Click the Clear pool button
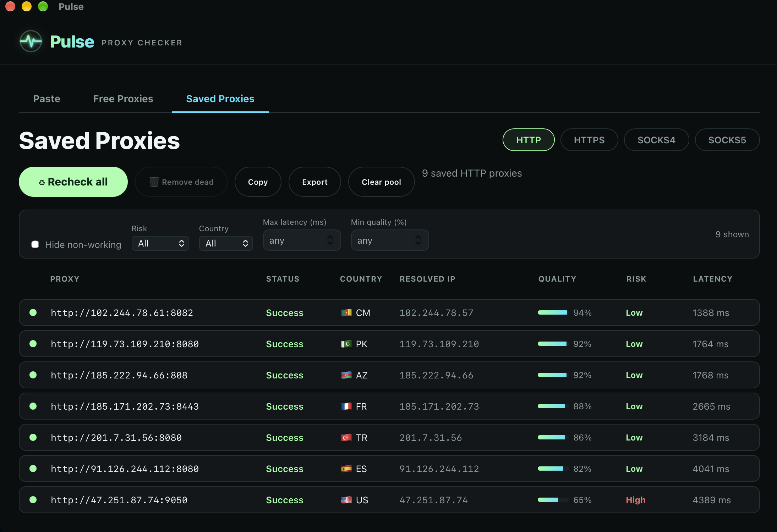This screenshot has height=532, width=777. click(x=381, y=182)
